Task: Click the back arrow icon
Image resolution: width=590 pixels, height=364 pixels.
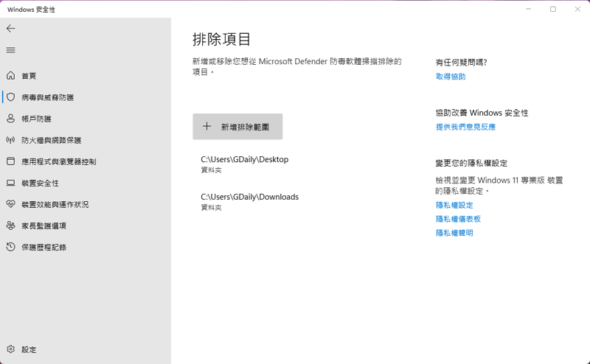Action: 10,28
